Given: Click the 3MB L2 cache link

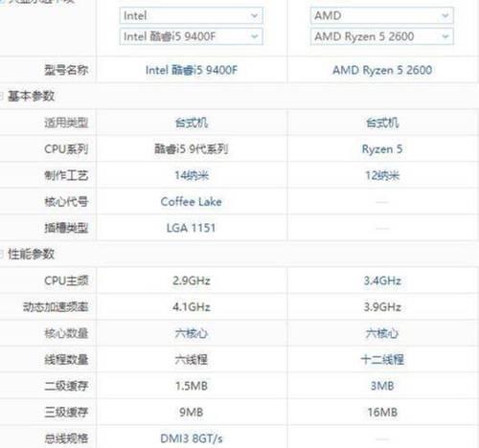Looking at the screenshot, I should coord(382,386).
